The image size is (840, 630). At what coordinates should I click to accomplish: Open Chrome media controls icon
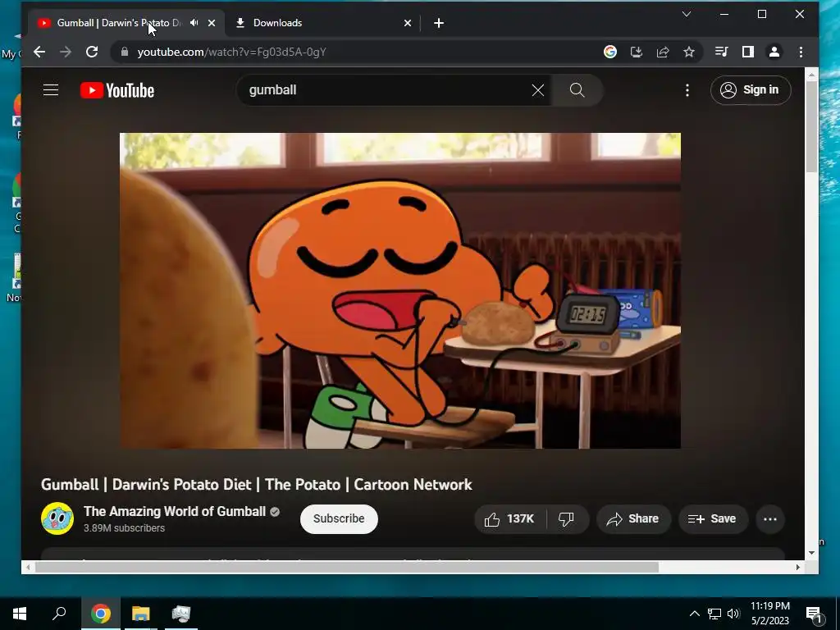click(x=722, y=52)
